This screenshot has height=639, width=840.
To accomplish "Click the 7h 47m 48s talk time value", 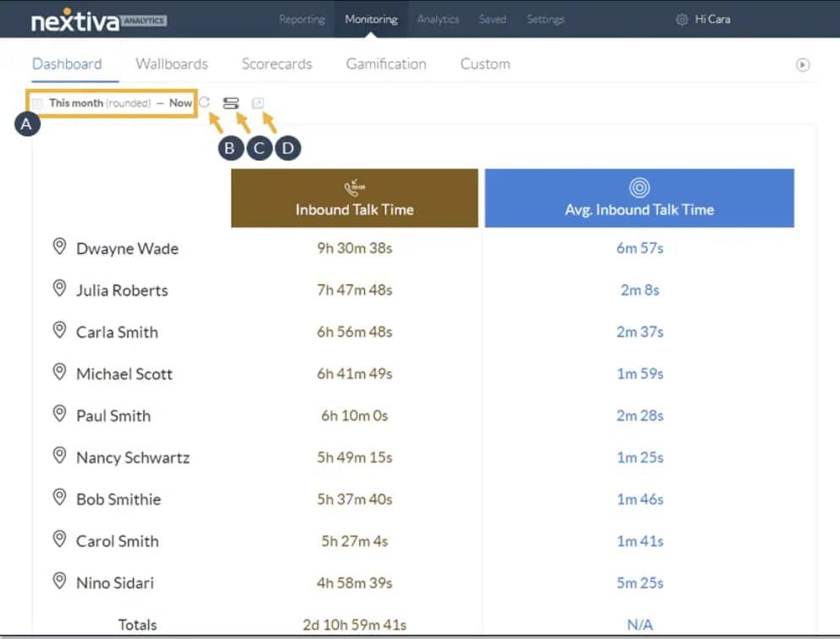I will tap(355, 289).
